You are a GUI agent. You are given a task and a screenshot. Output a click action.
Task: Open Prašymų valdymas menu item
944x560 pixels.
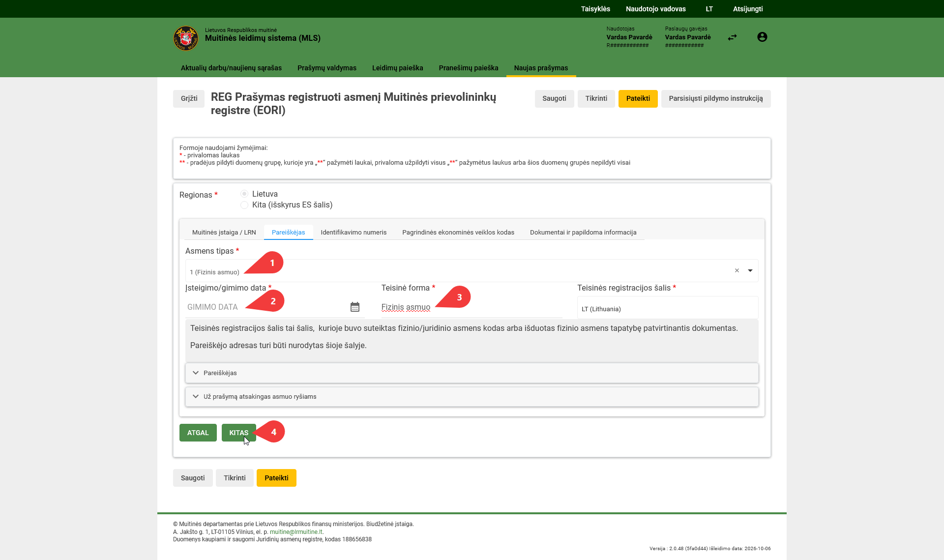pos(327,68)
